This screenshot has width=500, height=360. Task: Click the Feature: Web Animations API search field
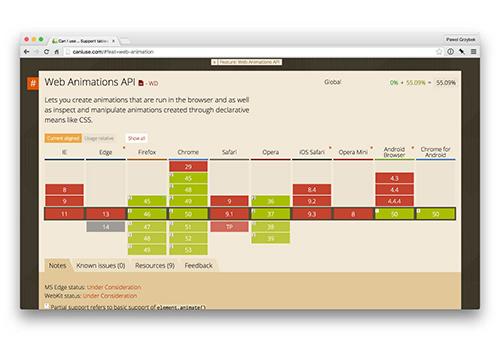[250, 62]
